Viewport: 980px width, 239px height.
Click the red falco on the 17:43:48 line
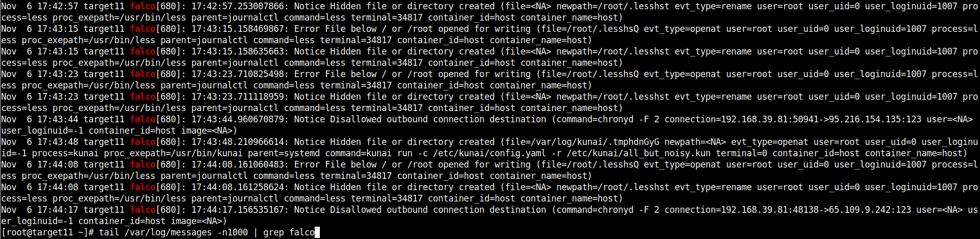(x=142, y=142)
